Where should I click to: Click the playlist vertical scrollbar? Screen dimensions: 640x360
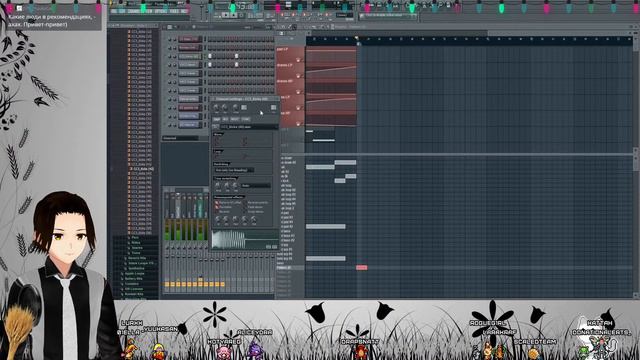(x=636, y=159)
